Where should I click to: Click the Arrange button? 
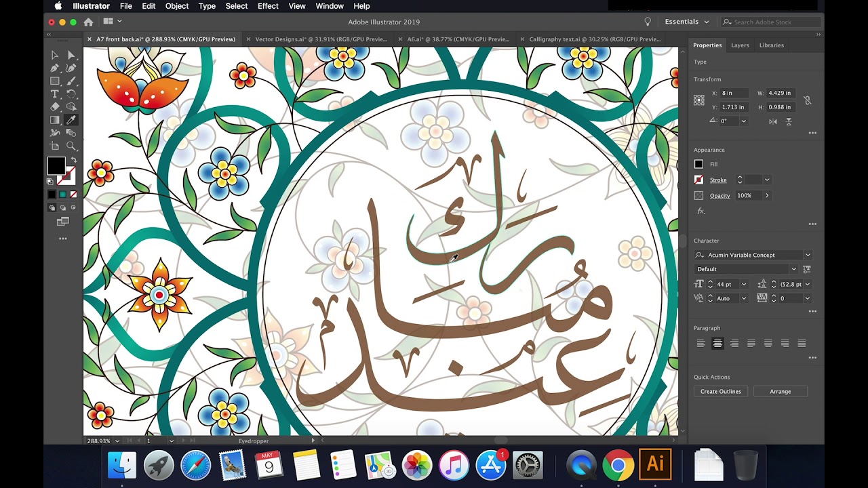coord(780,392)
